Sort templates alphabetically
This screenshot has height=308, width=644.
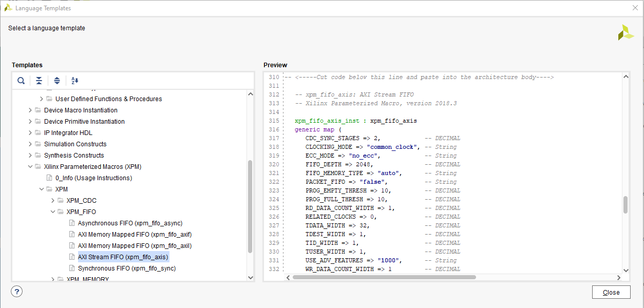pyautogui.click(x=75, y=81)
